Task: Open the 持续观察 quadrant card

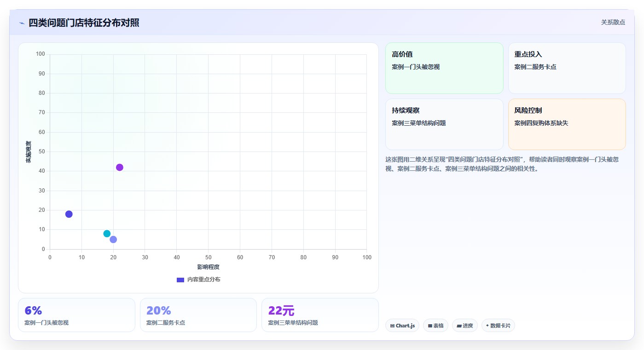Action: click(444, 124)
